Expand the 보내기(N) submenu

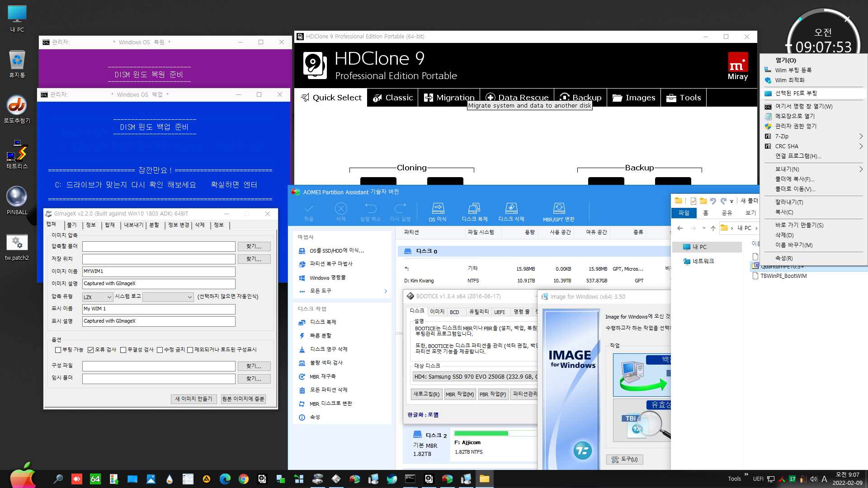[861, 169]
